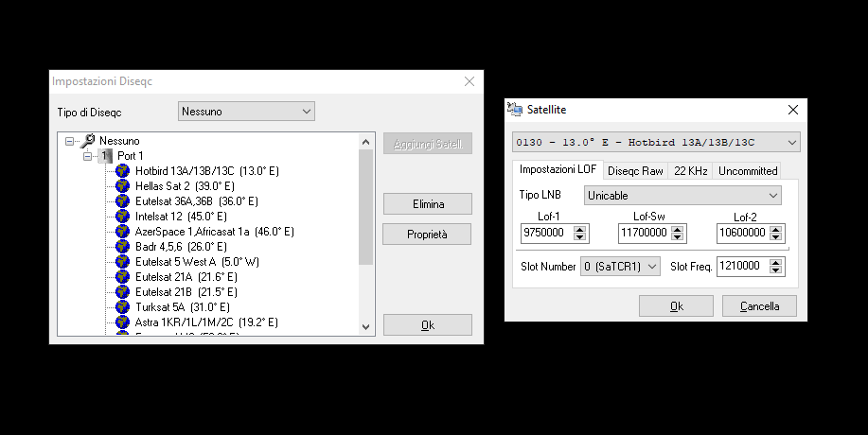Click the satellite list scrollbar thumb
The height and width of the screenshot is (435, 868).
[365, 207]
